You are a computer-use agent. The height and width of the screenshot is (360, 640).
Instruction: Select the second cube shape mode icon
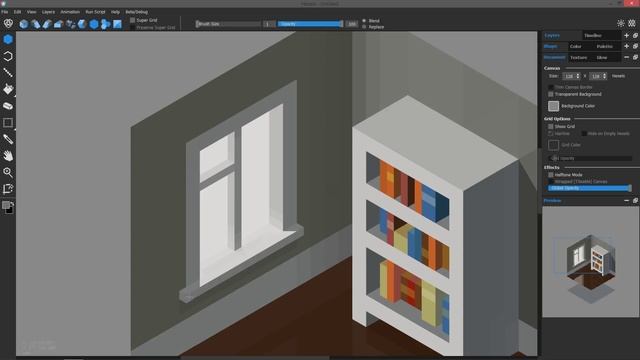click(36, 24)
